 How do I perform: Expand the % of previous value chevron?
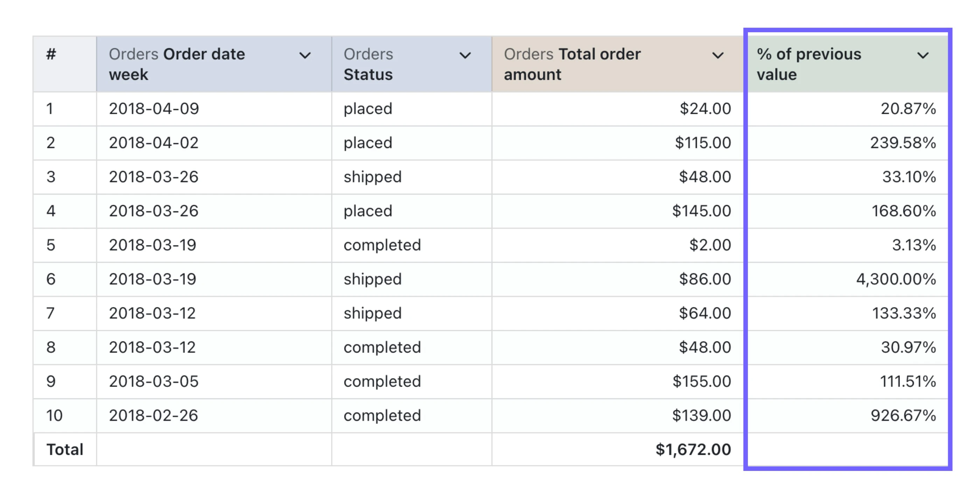point(923,56)
